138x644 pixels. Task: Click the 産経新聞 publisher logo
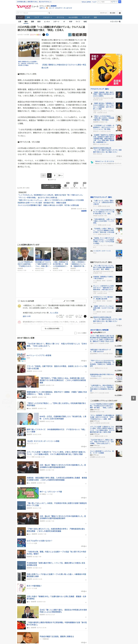click(77, 35)
